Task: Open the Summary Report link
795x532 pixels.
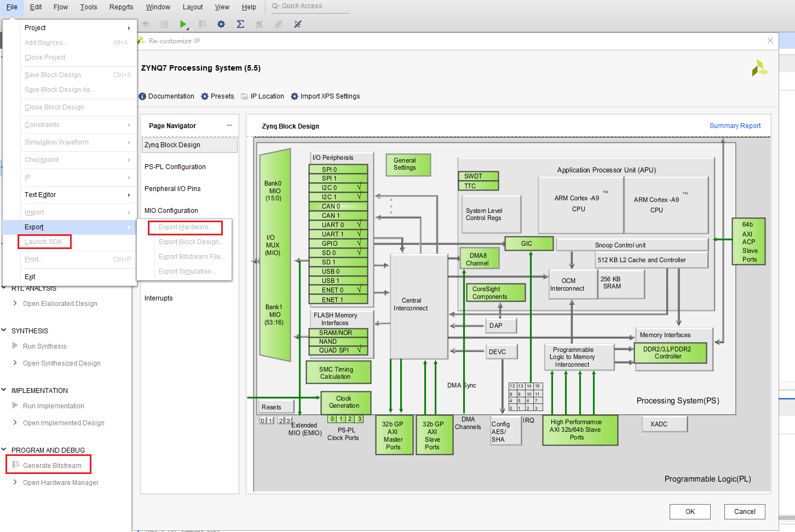Action: (735, 125)
